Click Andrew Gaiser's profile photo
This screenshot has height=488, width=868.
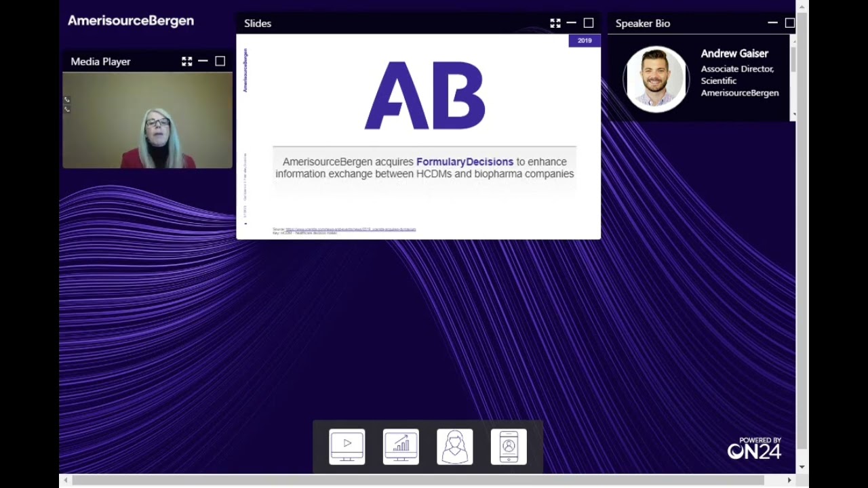656,79
